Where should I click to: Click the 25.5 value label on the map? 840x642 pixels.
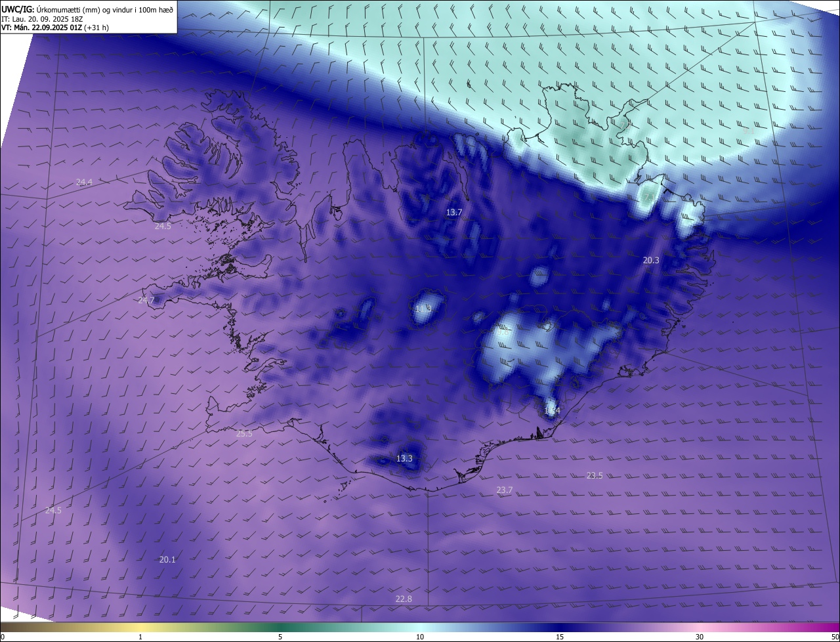(x=244, y=433)
